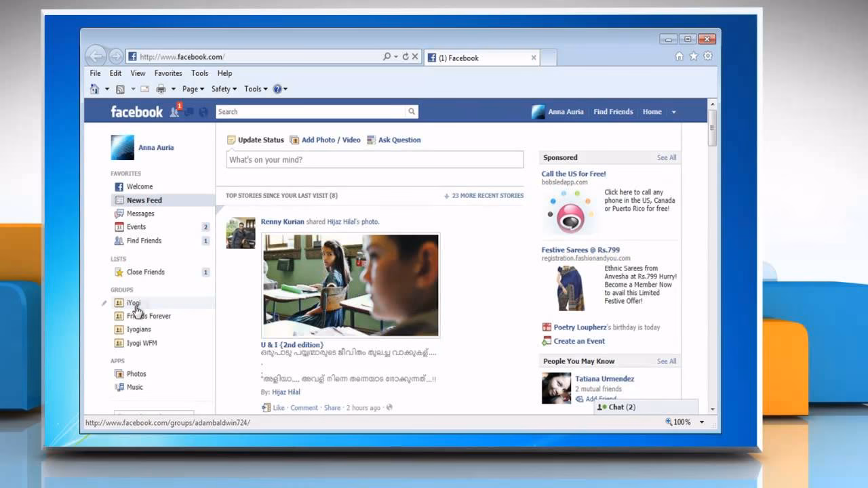This screenshot has width=868, height=488.
Task: Switch to the (1) Facebook tab
Action: [482, 58]
